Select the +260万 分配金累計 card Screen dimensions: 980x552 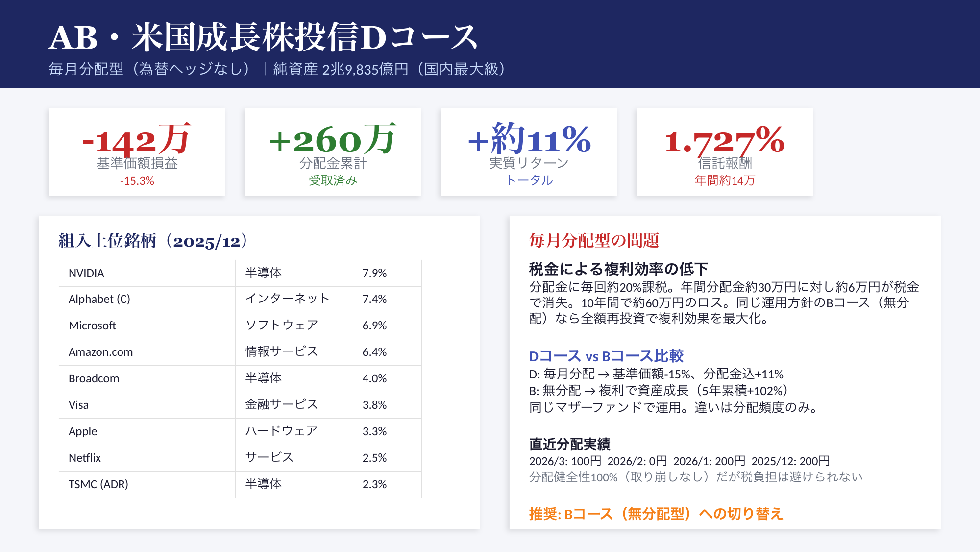(333, 152)
